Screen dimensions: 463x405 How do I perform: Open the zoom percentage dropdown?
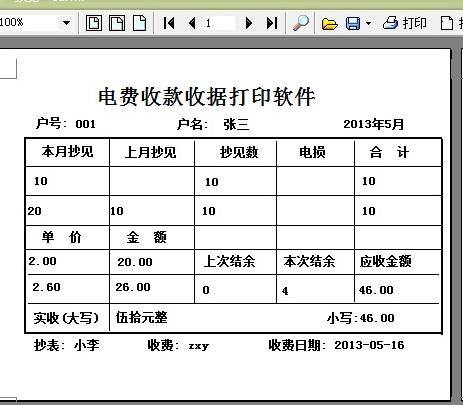pos(66,23)
